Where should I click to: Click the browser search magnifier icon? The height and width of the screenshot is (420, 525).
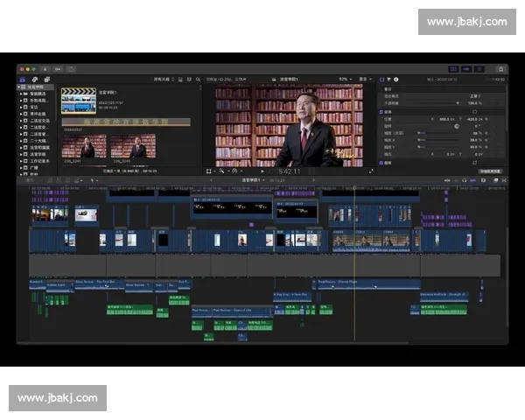click(199, 79)
